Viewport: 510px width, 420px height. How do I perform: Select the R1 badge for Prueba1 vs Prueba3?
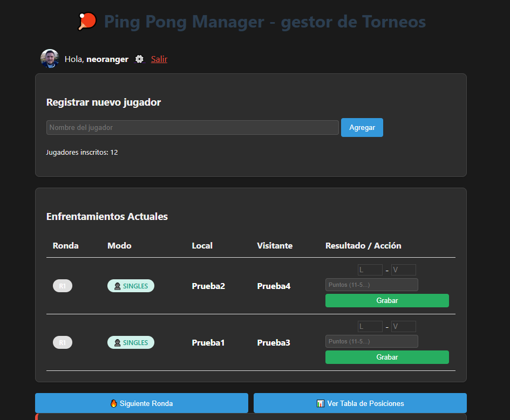click(x=62, y=342)
